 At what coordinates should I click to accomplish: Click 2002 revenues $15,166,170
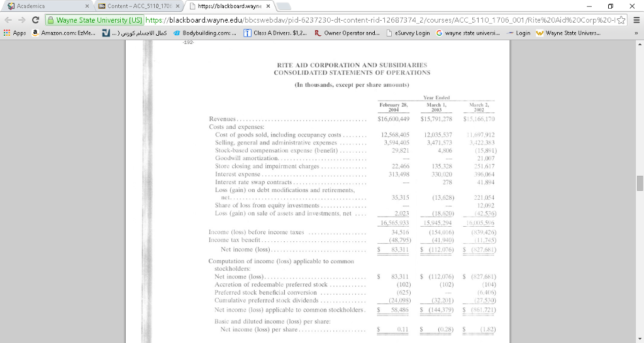tap(479, 119)
